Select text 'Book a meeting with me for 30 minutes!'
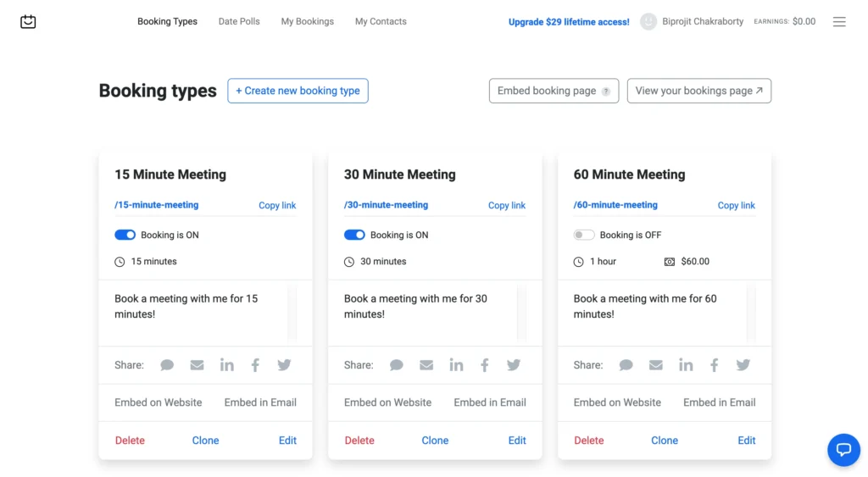The width and height of the screenshot is (868, 477). 415,307
